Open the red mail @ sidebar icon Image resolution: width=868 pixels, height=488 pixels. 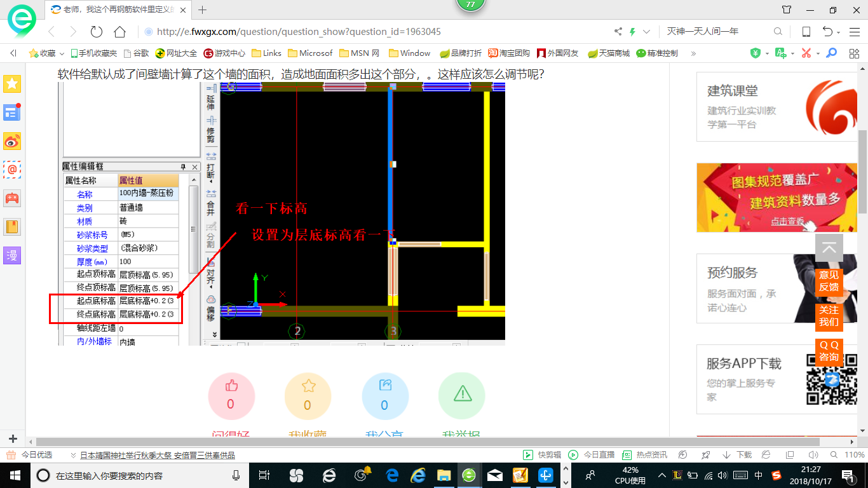[x=12, y=170]
